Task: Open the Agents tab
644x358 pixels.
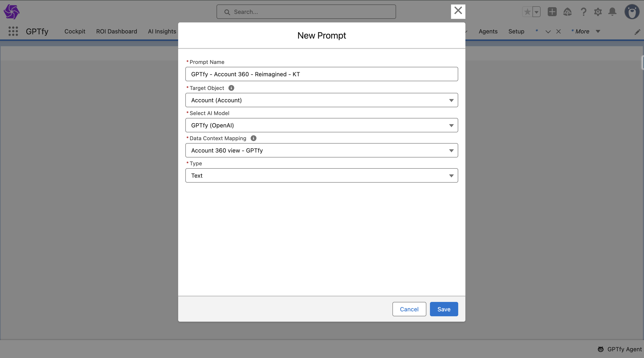Action: [488, 31]
